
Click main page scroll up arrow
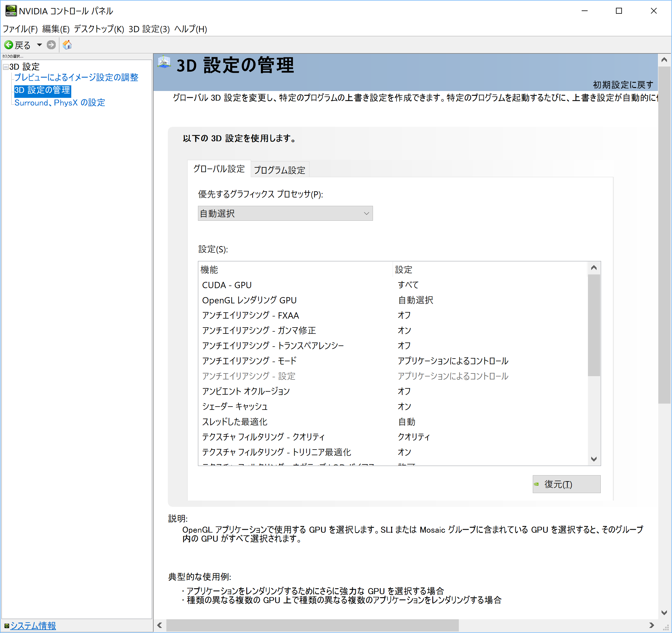point(664,60)
